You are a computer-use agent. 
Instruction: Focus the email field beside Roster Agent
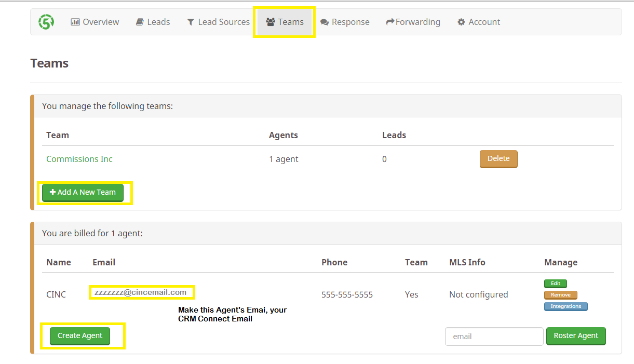pyautogui.click(x=494, y=336)
